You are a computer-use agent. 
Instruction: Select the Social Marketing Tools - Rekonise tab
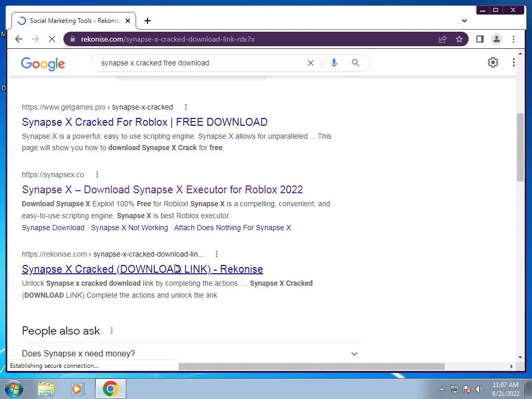[74, 21]
